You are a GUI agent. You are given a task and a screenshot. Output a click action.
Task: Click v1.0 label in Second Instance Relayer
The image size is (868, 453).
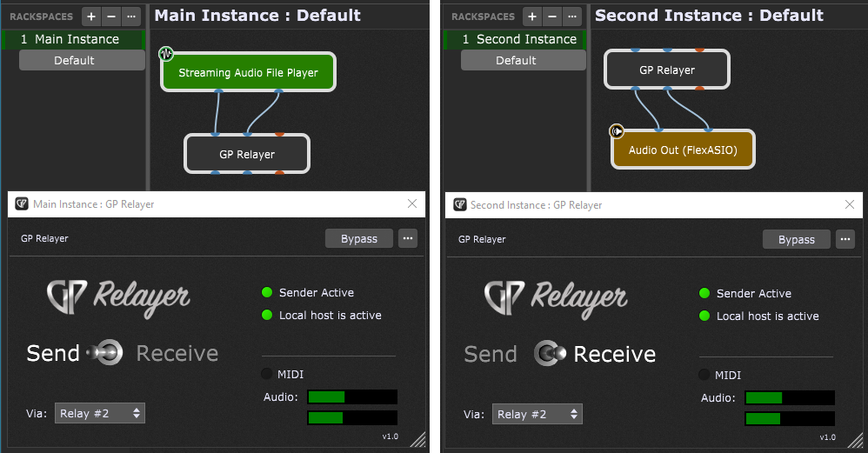point(828,437)
